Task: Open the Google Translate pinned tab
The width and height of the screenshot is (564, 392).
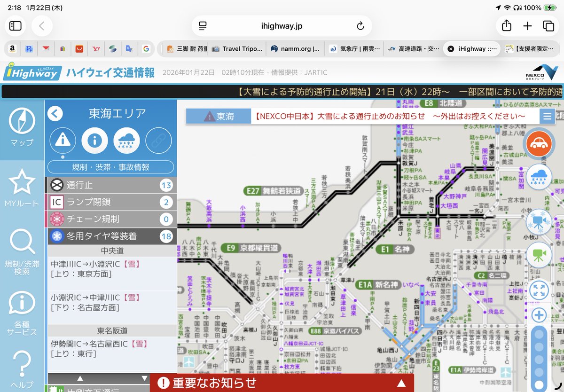Action: point(129,48)
